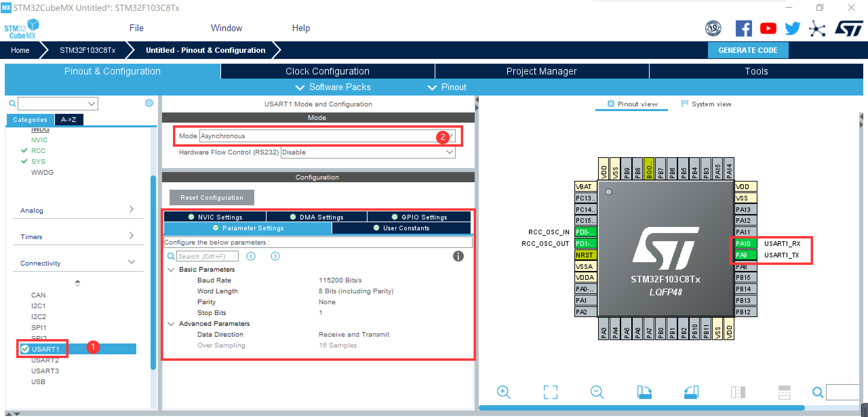Open the Twitter bird icon link

tap(792, 28)
